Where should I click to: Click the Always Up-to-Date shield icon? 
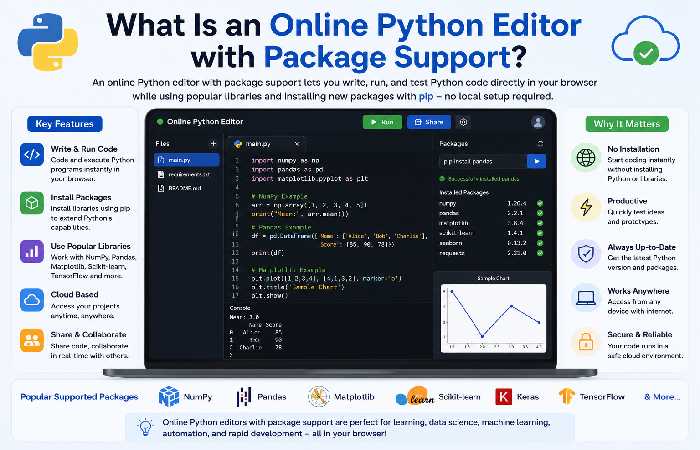(586, 254)
